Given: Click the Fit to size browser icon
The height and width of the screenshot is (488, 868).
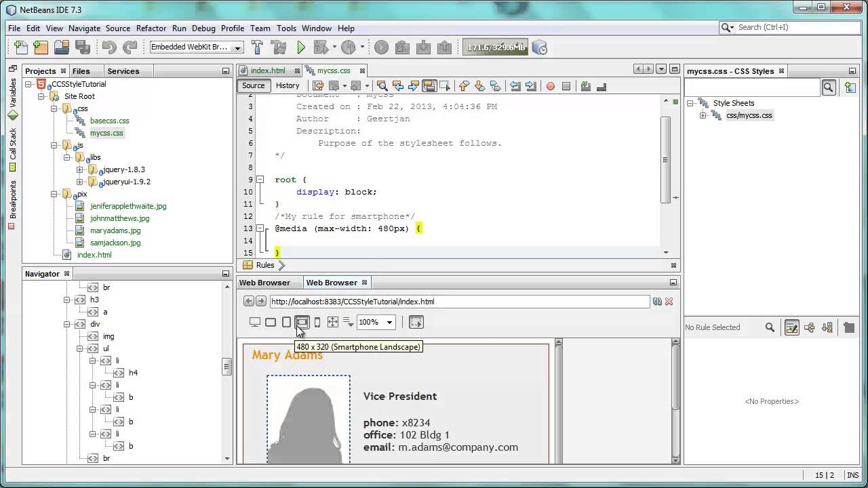Looking at the screenshot, I should (x=333, y=323).
